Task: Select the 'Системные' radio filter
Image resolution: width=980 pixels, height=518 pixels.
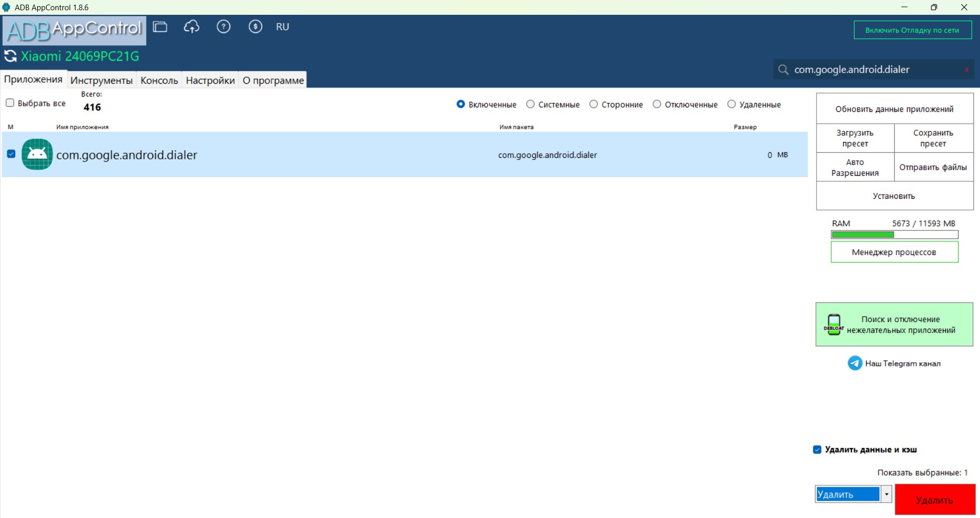Action: tap(531, 104)
